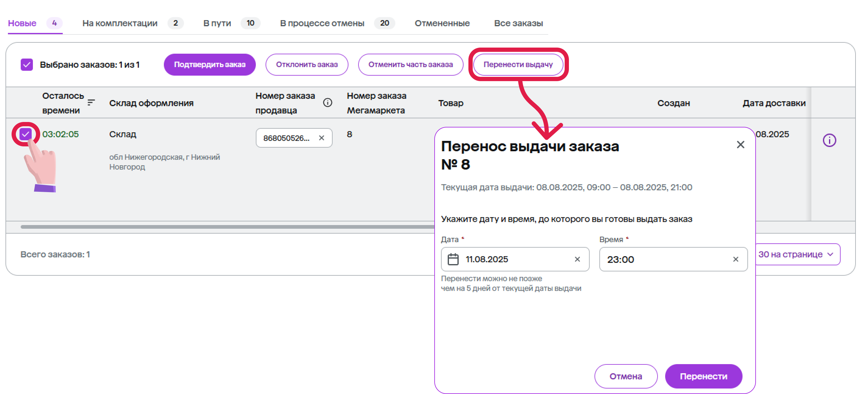Expand the 30 на странице dropdown
The height and width of the screenshot is (394, 868).
796,254
